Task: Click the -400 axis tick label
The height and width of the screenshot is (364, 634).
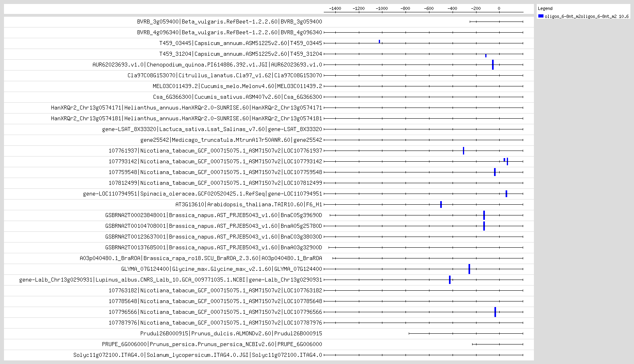Action: pyautogui.click(x=452, y=8)
